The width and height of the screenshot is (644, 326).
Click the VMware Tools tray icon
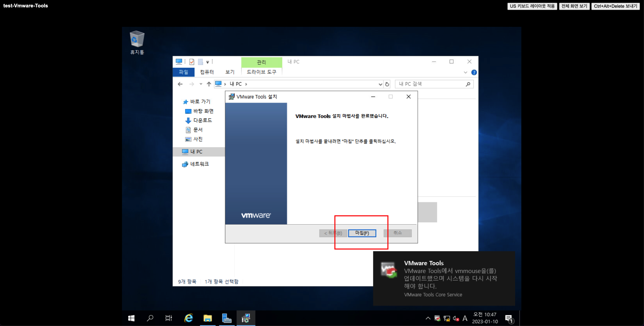coord(437,318)
